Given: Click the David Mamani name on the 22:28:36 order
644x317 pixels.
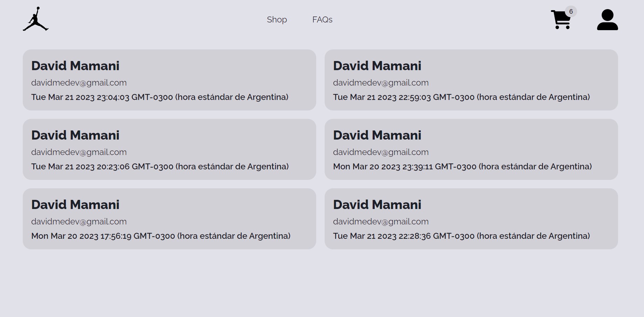Looking at the screenshot, I should (377, 205).
